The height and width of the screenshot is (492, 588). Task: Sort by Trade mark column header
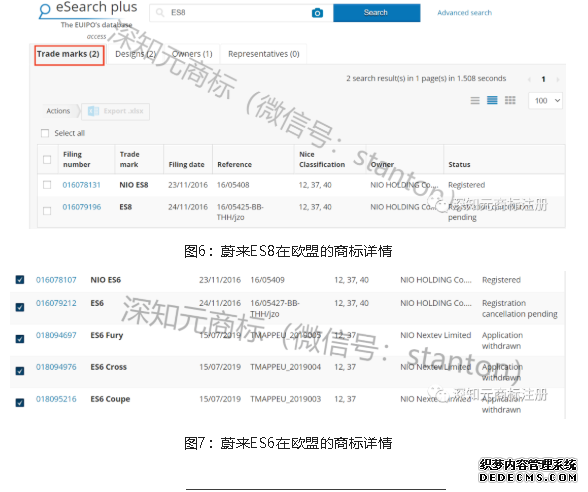(129, 159)
